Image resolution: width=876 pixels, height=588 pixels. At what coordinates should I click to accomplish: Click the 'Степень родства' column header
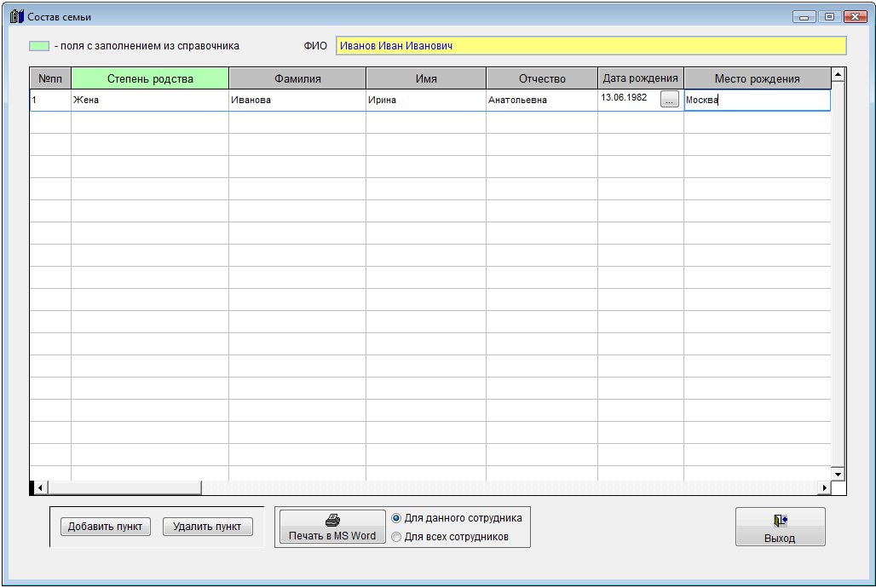tap(150, 78)
